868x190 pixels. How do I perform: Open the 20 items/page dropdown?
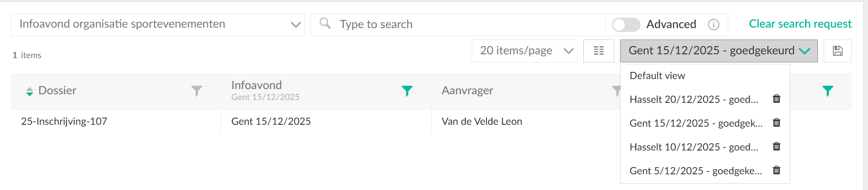[x=525, y=51]
